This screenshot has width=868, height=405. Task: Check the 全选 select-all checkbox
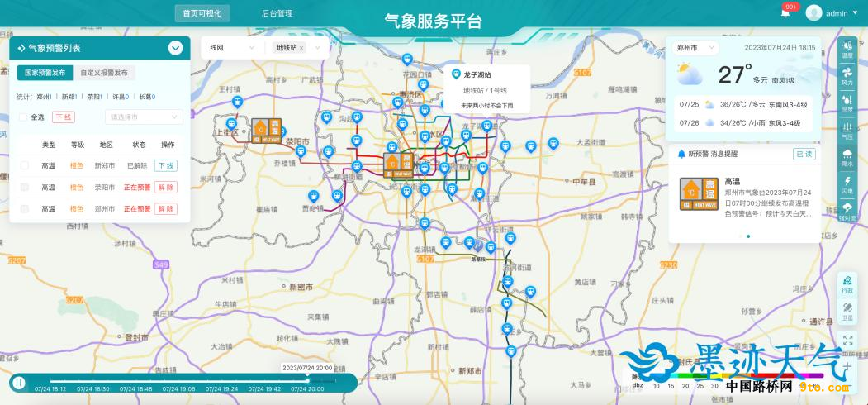coord(23,117)
